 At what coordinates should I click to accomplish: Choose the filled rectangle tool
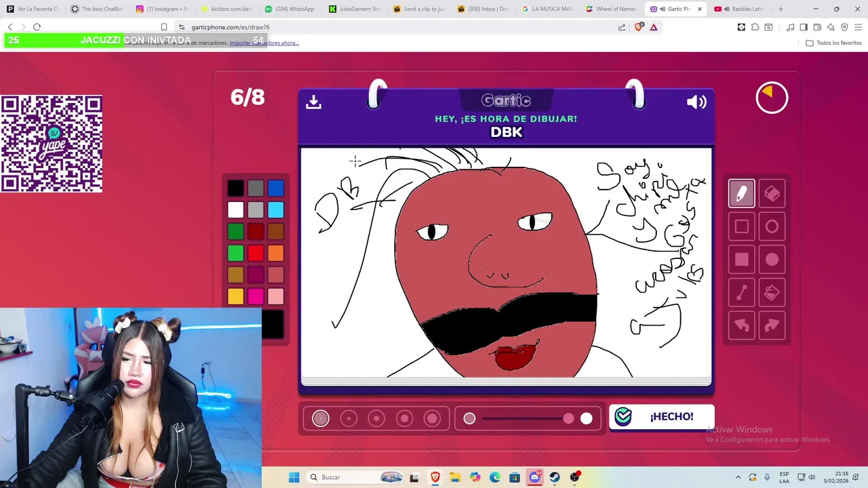741,260
